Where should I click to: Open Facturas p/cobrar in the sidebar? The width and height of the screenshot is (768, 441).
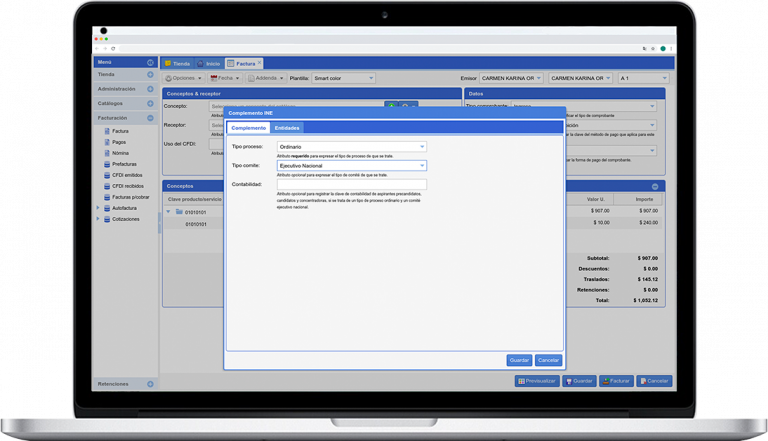click(x=130, y=197)
